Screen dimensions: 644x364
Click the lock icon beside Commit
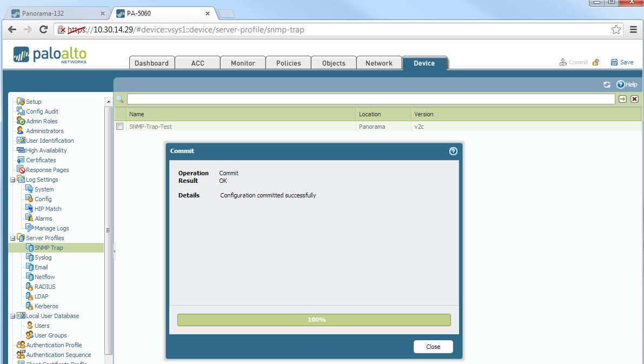tap(596, 62)
